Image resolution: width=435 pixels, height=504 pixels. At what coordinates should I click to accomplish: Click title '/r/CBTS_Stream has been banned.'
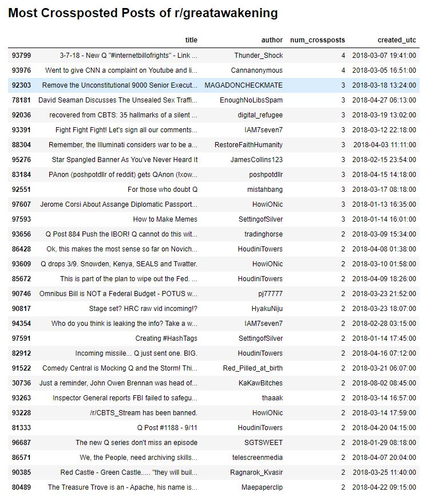(x=144, y=413)
